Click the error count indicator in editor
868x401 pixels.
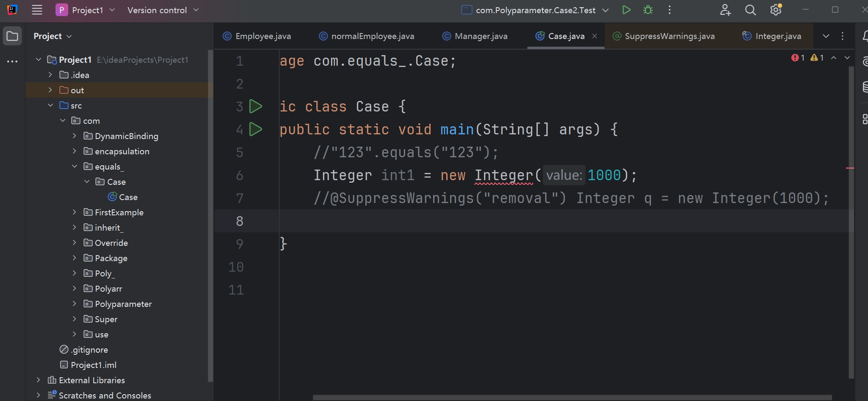click(x=798, y=58)
